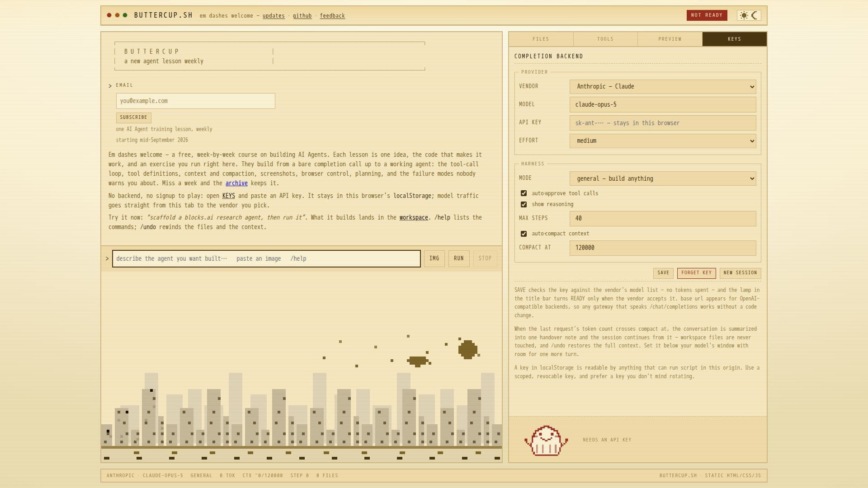Open the updates link in header

[274, 16]
